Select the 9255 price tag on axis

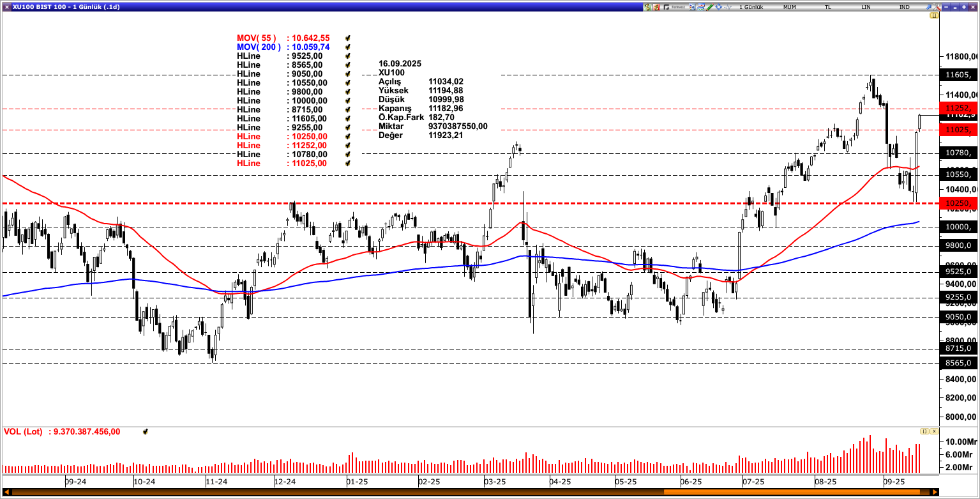[959, 297]
